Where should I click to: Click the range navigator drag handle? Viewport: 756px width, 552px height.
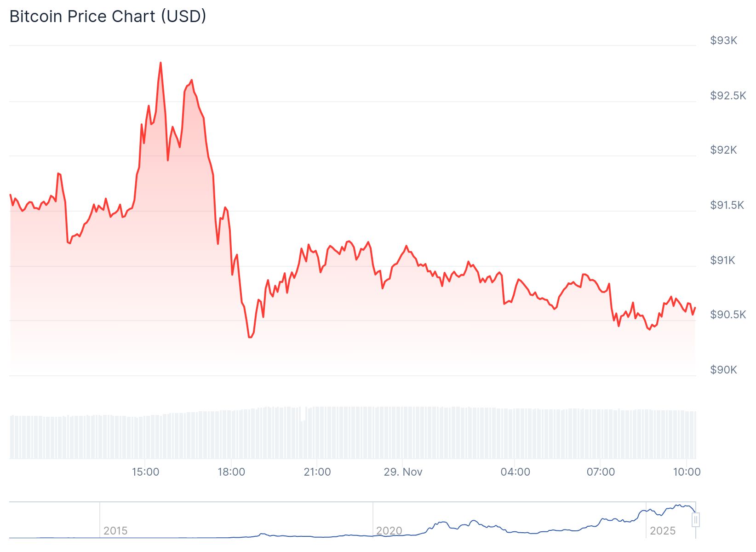[696, 520]
